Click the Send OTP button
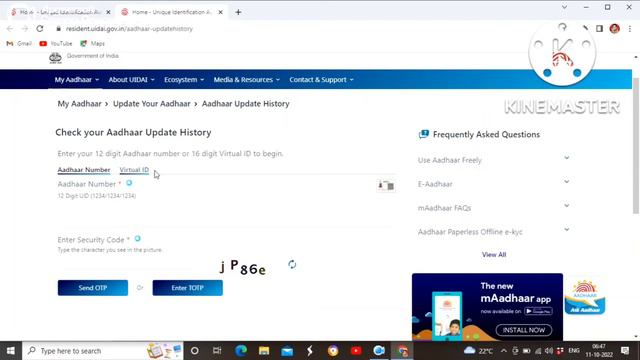 click(x=93, y=288)
